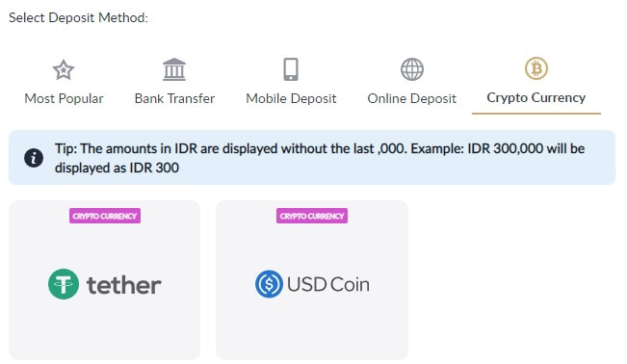This screenshot has width=627, height=364.
Task: Choose the USD Coin deposit card
Action: click(x=312, y=280)
